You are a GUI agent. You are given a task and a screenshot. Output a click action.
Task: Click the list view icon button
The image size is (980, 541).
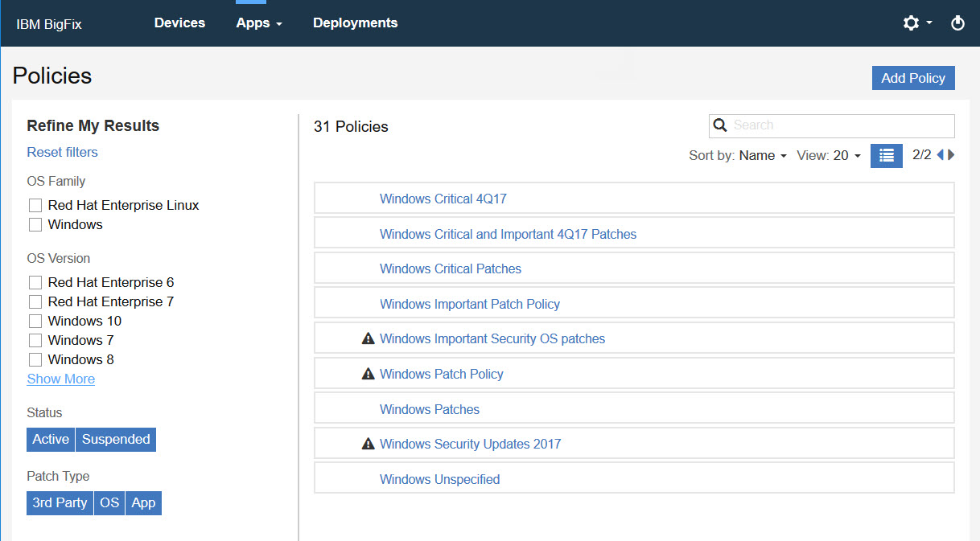pyautogui.click(x=886, y=155)
